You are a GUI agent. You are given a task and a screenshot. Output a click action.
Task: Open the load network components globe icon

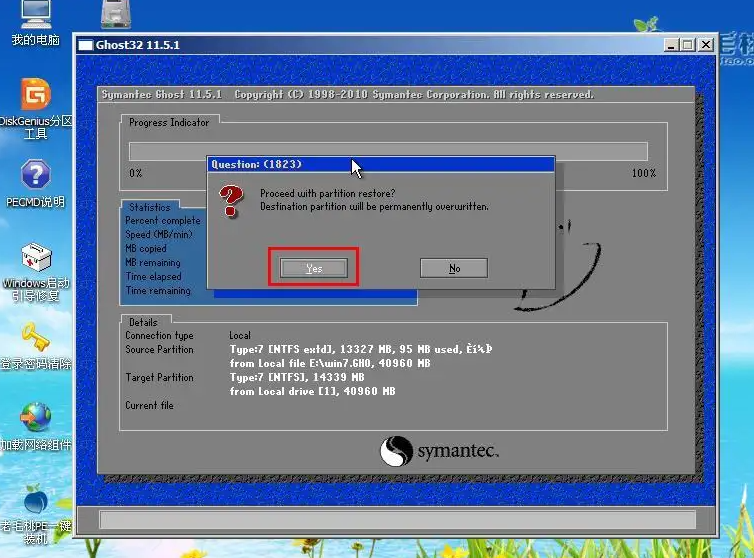(36, 427)
